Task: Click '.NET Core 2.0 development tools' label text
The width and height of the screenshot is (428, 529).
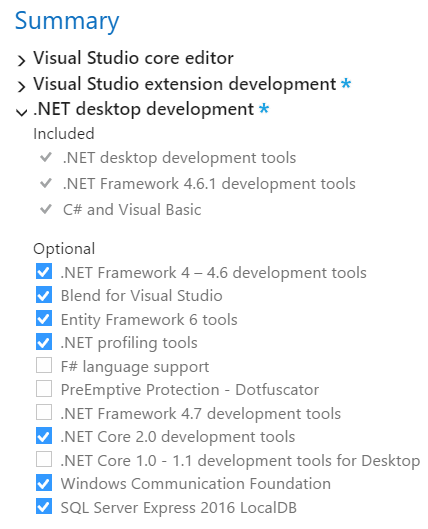Action: 178,437
